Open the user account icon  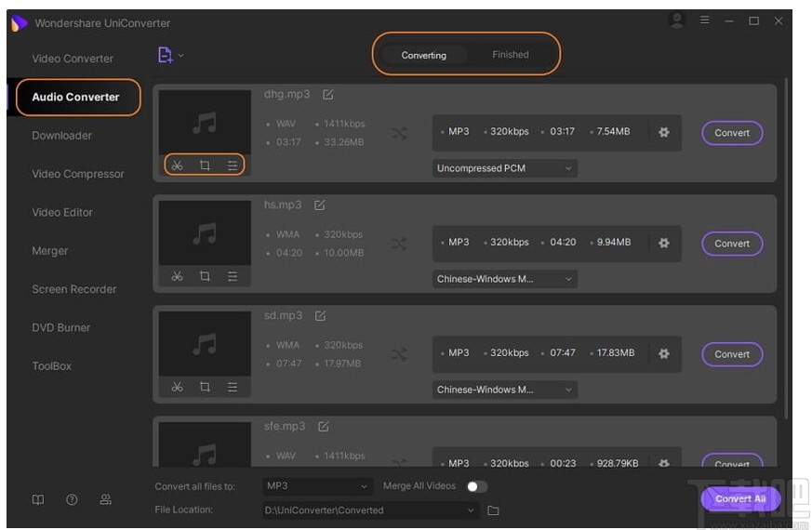pos(676,20)
